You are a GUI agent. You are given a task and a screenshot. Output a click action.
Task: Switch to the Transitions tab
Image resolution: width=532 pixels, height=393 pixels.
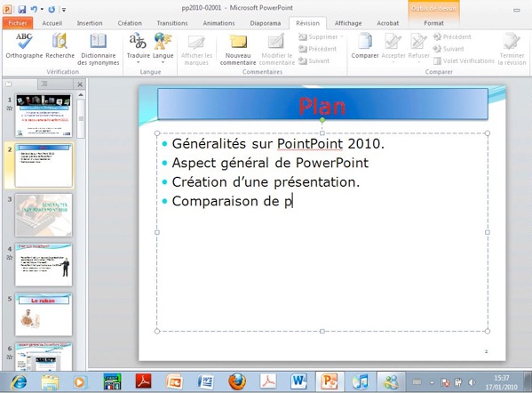pos(172,23)
